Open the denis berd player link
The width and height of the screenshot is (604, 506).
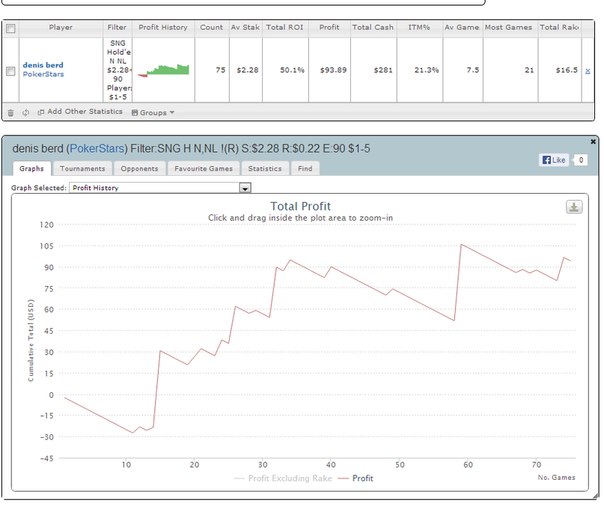coord(43,65)
